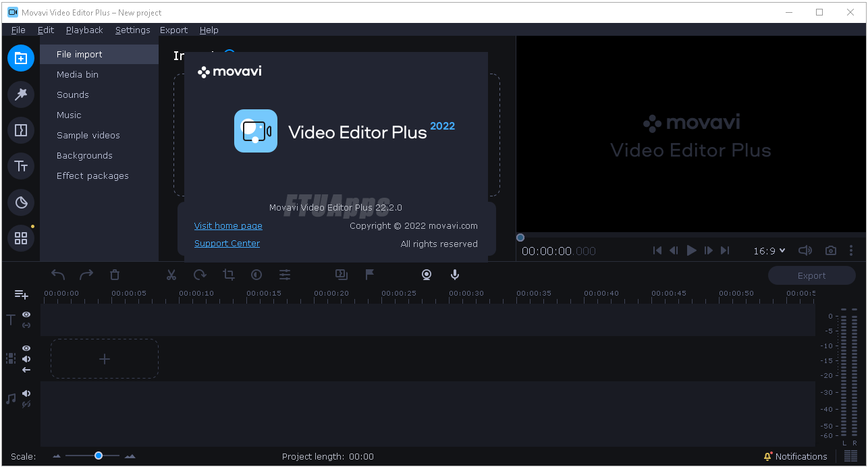Click the Support Center link

pos(227,244)
